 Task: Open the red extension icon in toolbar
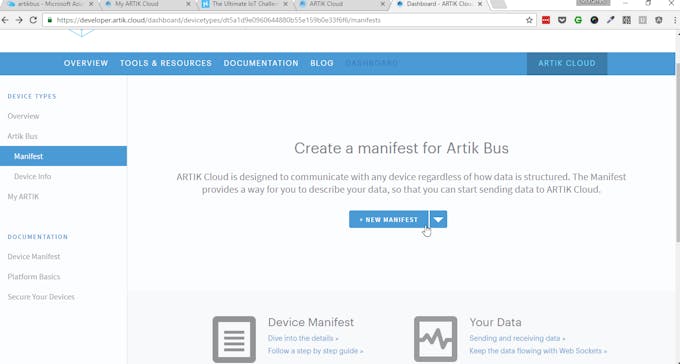[546, 20]
